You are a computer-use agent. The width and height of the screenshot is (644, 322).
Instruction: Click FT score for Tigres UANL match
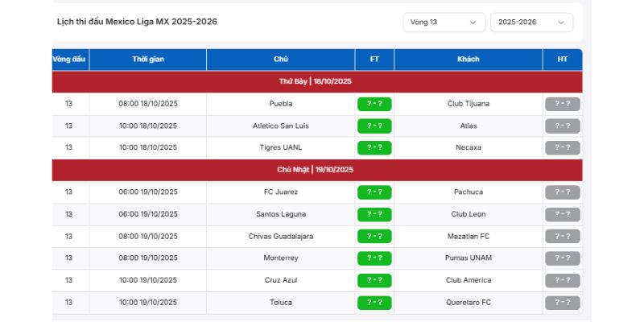coord(374,148)
